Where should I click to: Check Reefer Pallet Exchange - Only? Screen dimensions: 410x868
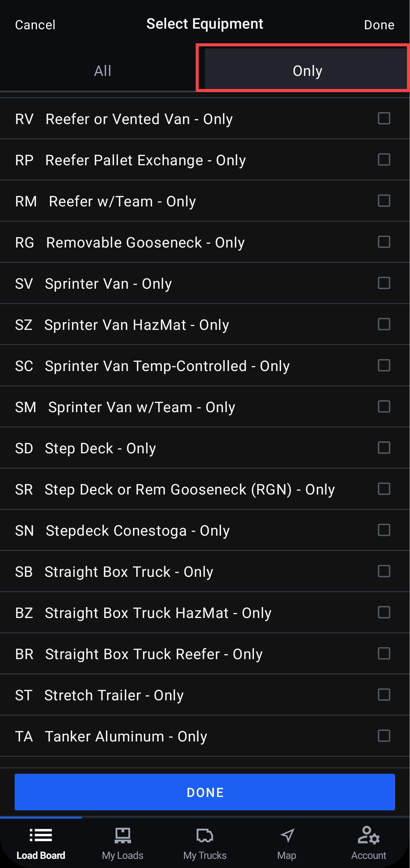pos(384,160)
